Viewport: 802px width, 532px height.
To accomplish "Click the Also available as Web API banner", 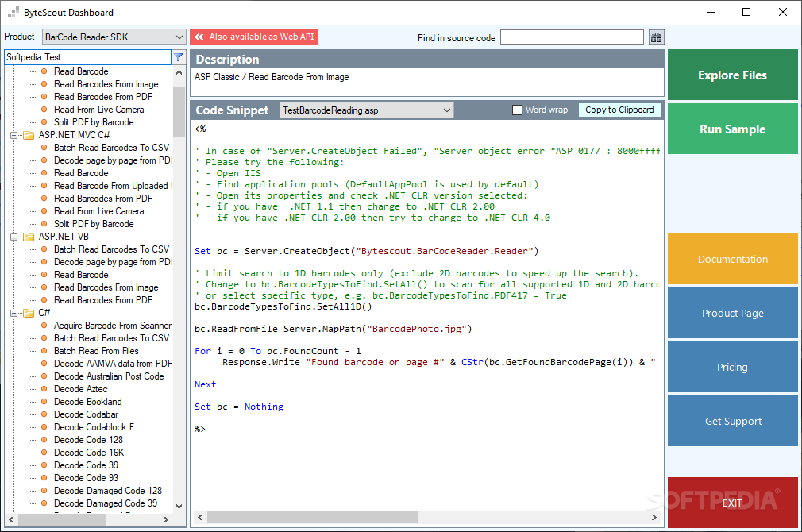I will click(x=253, y=37).
